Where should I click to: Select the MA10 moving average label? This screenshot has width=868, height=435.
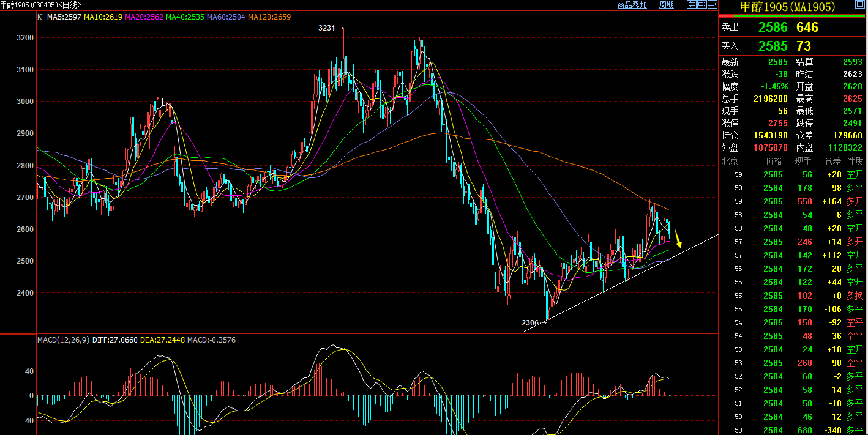coord(103,17)
